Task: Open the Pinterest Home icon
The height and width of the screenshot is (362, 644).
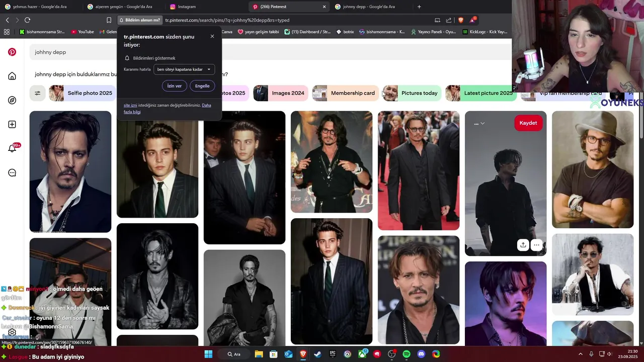Action: (x=12, y=76)
